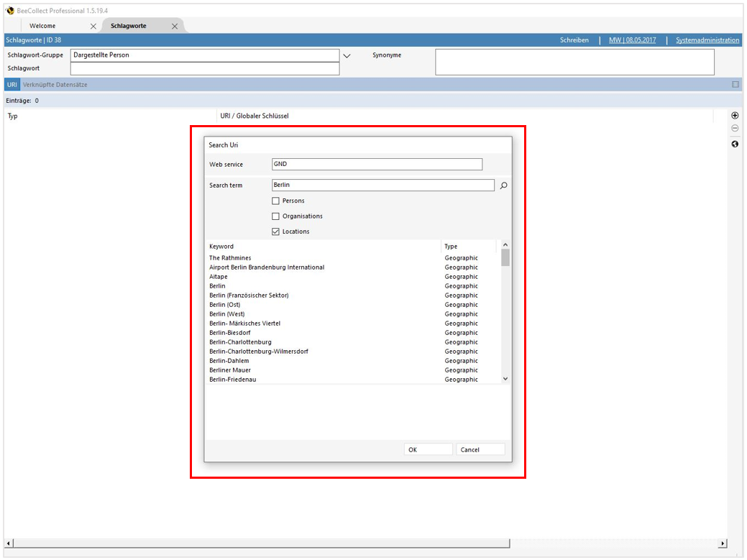The image size is (747, 560).
Task: Click the globe icon for web URI search
Action: tap(735, 144)
